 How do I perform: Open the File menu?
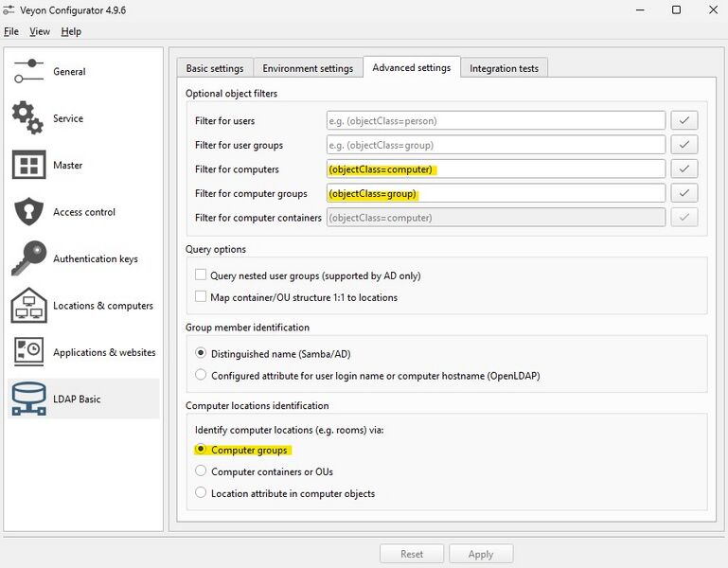click(11, 31)
